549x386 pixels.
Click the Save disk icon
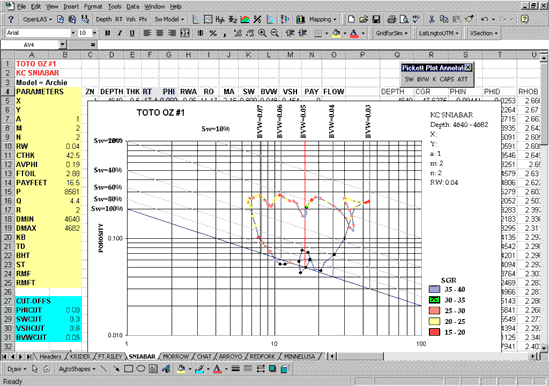coord(376,19)
